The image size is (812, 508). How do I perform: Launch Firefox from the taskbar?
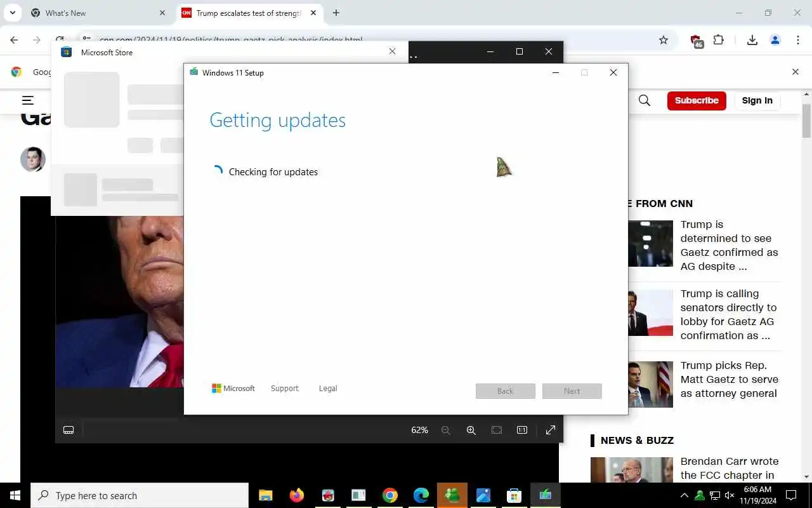click(296, 495)
